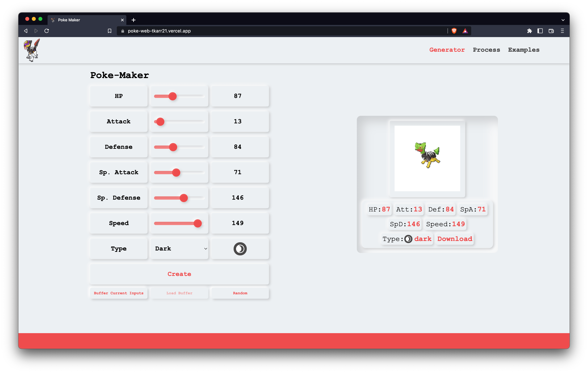Click the Speed value 149 field
Viewport: 588px width, 373px height.
coord(240,223)
